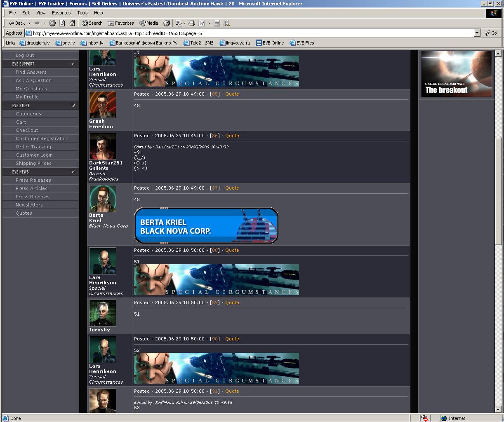Open the draugiem.lv link bookmark
This screenshot has height=422, width=504.
coord(35,43)
